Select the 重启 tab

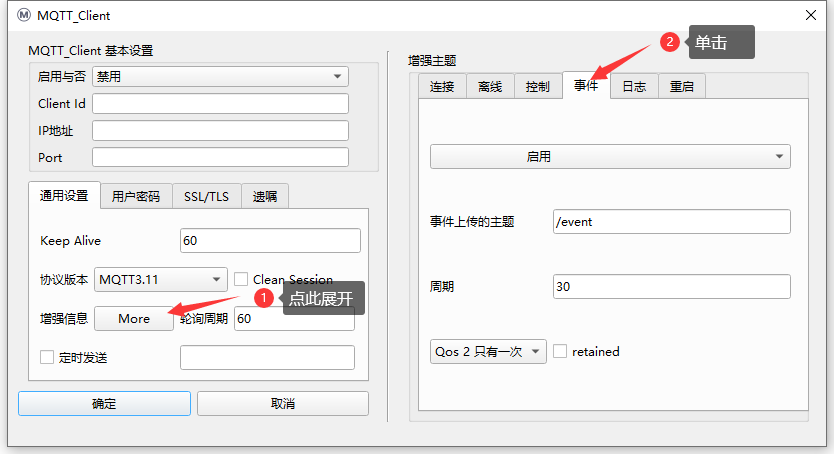click(682, 87)
